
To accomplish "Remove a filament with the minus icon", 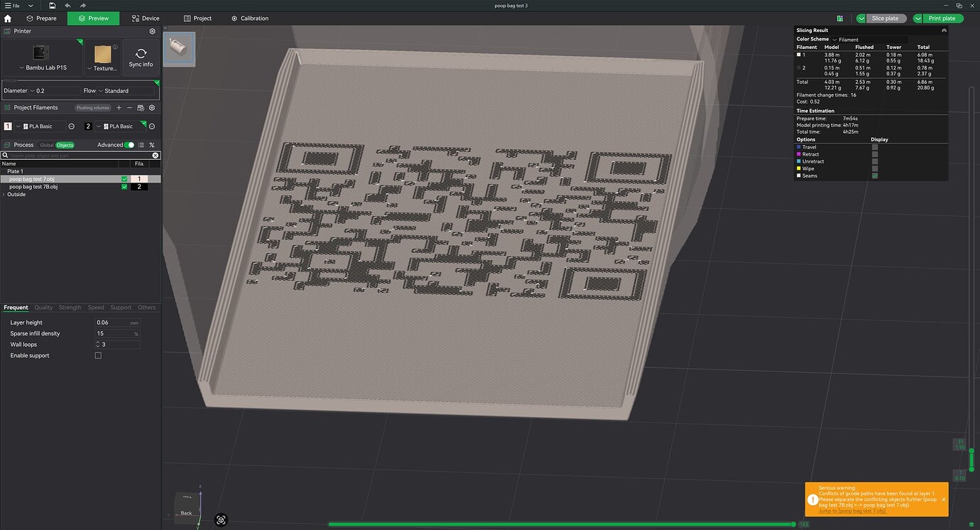I will 129,107.
